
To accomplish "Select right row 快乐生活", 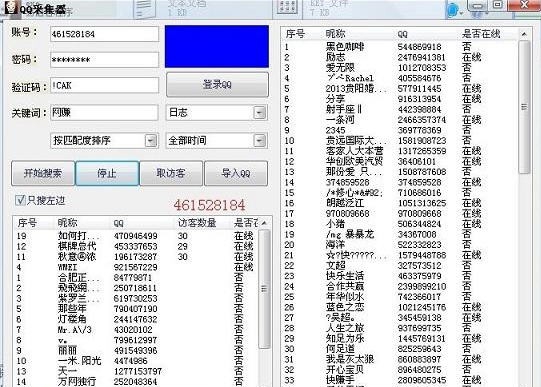I will [x=400, y=276].
